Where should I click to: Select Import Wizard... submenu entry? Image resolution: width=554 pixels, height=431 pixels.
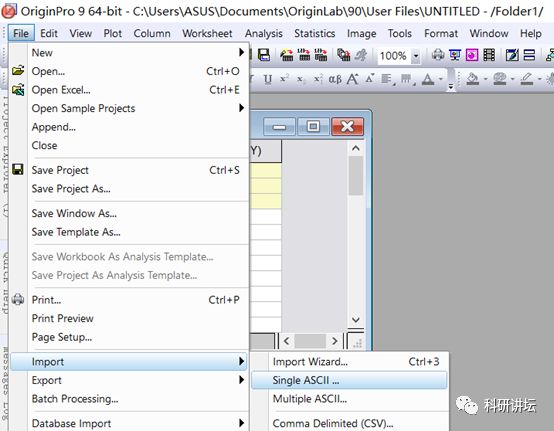pyautogui.click(x=349, y=361)
